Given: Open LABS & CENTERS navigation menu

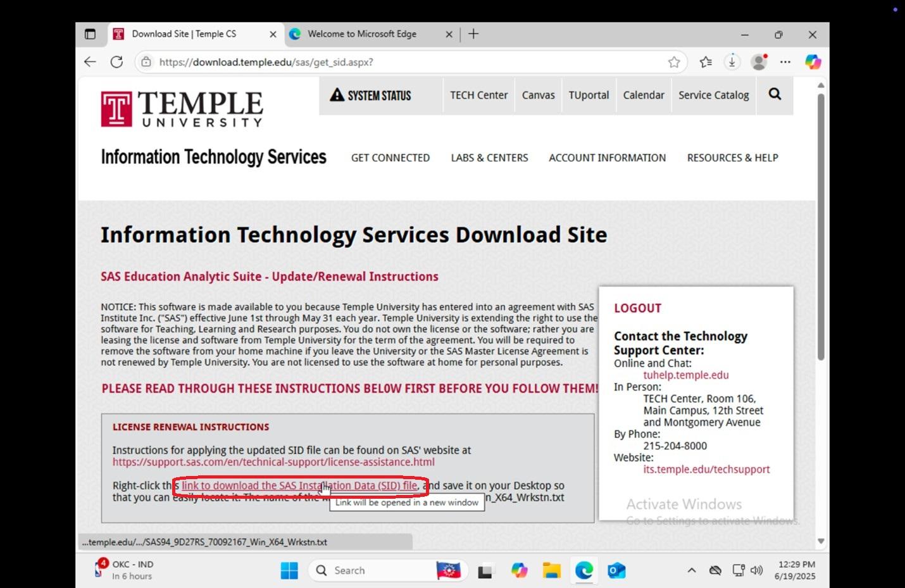Looking at the screenshot, I should [489, 158].
